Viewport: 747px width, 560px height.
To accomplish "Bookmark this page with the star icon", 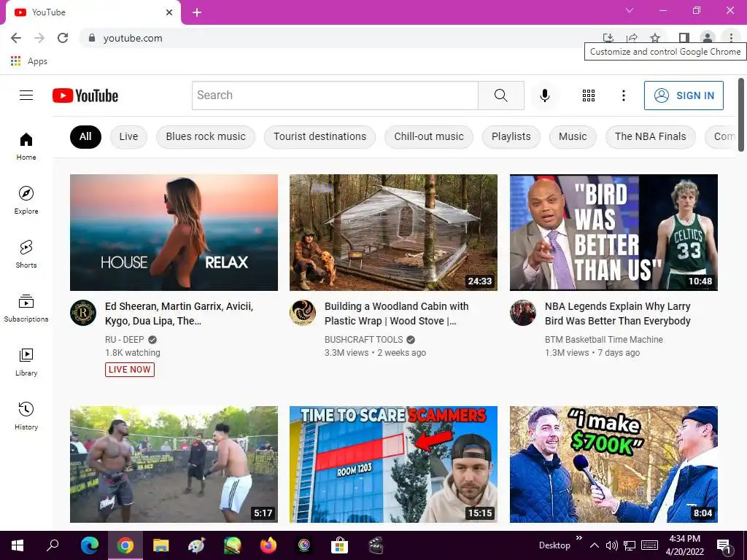I will 655,38.
